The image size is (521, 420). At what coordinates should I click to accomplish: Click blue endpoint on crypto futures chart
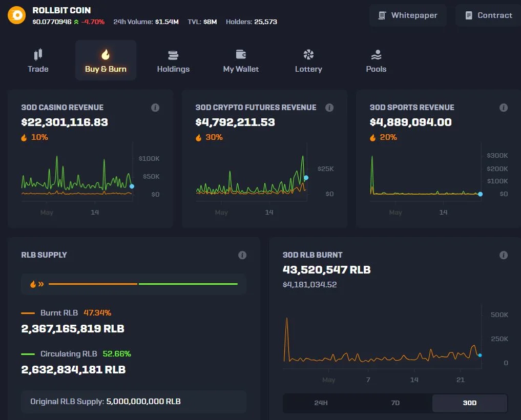(306, 178)
